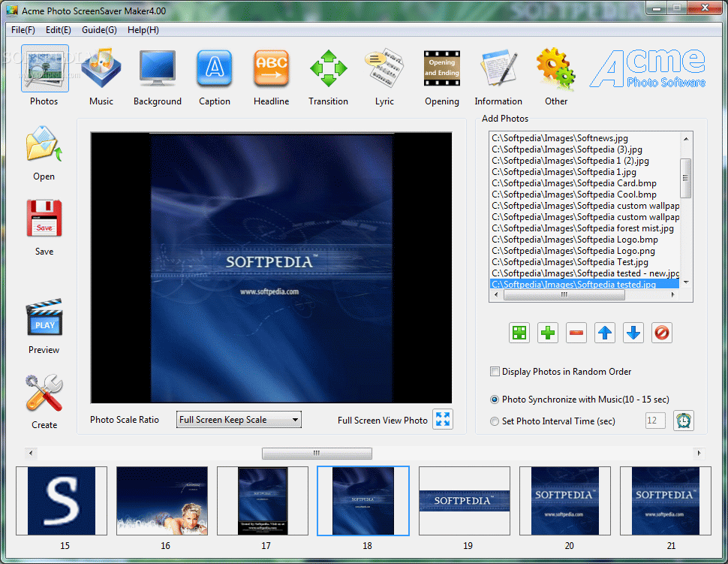Viewport: 728px width, 564px height.
Task: Select thumbnail number 16
Action: (162, 501)
